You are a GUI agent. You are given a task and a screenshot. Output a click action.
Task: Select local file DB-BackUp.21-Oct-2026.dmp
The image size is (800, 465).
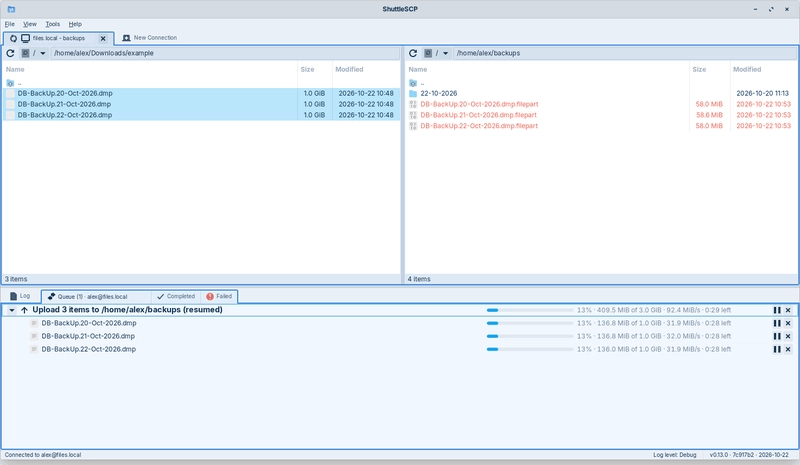pyautogui.click(x=201, y=104)
